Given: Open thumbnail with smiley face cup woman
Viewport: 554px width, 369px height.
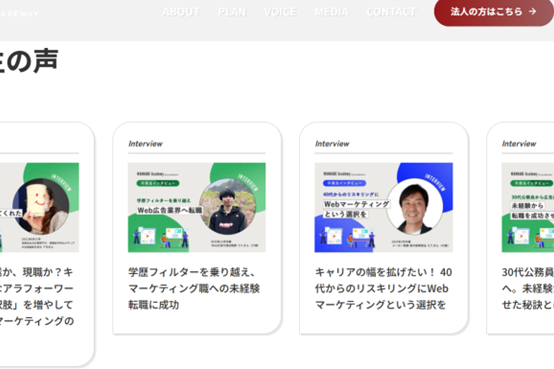Looking at the screenshot, I should [39, 207].
